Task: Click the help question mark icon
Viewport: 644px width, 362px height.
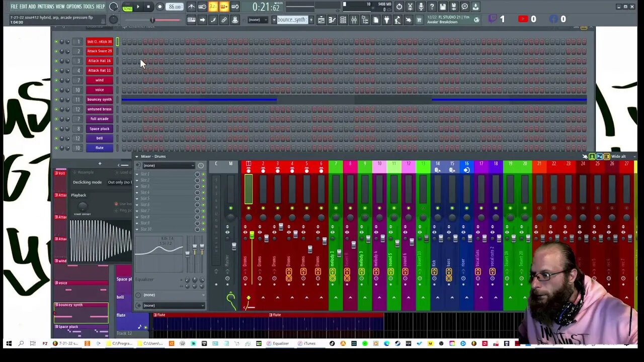Action: coord(432,7)
